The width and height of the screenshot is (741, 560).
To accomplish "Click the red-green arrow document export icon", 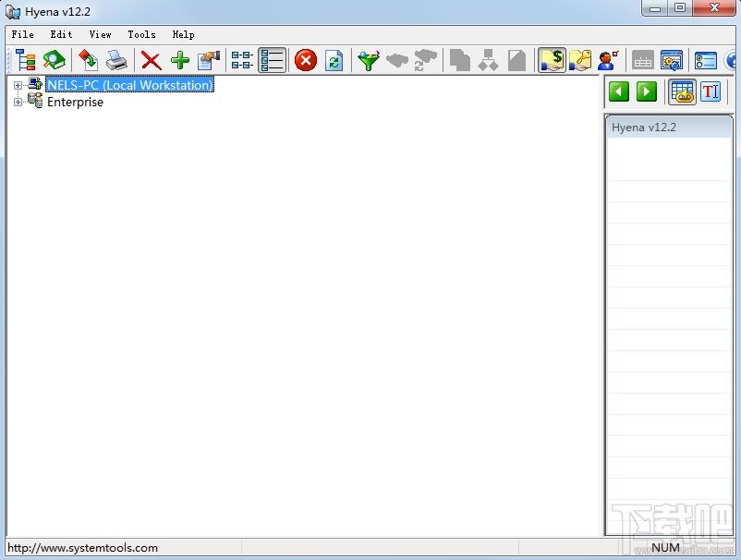I will 88,60.
